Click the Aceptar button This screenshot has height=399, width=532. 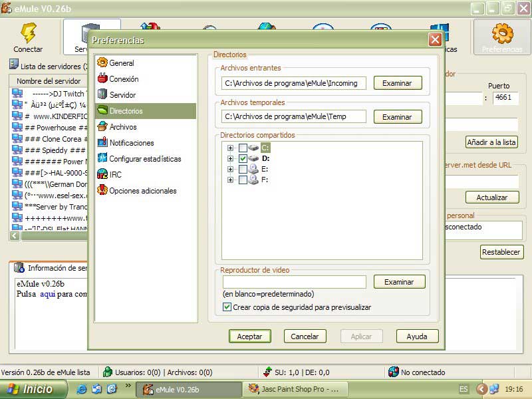pyautogui.click(x=250, y=336)
